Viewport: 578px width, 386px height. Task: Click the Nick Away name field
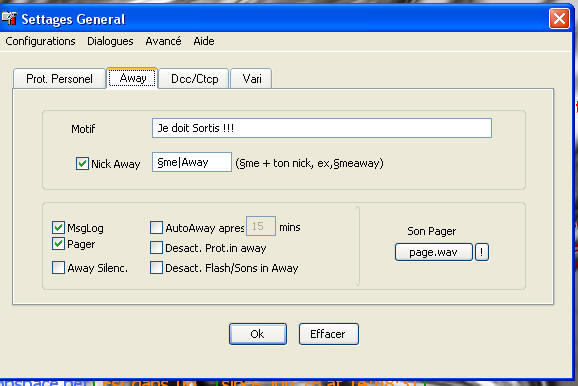point(192,162)
